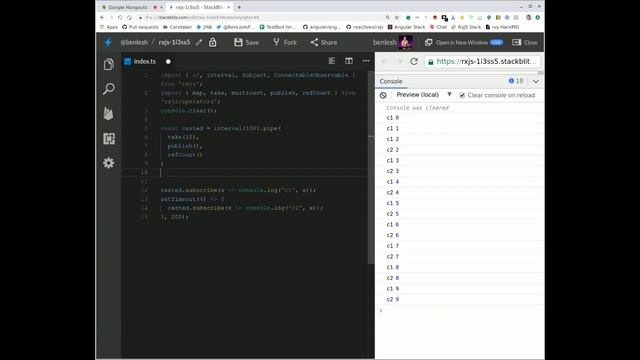This screenshot has height=360, width=640.
Task: Collapse the console with chevron
Action: coord(536,82)
